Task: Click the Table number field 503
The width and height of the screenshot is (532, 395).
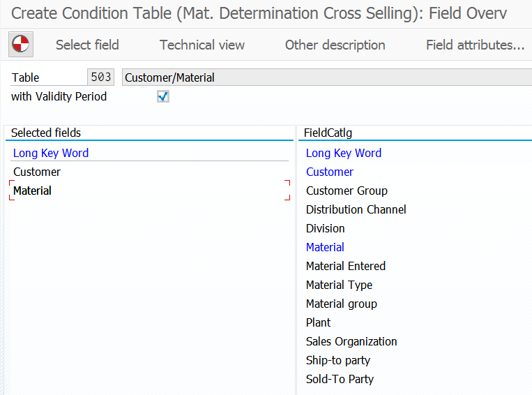Action: click(101, 77)
